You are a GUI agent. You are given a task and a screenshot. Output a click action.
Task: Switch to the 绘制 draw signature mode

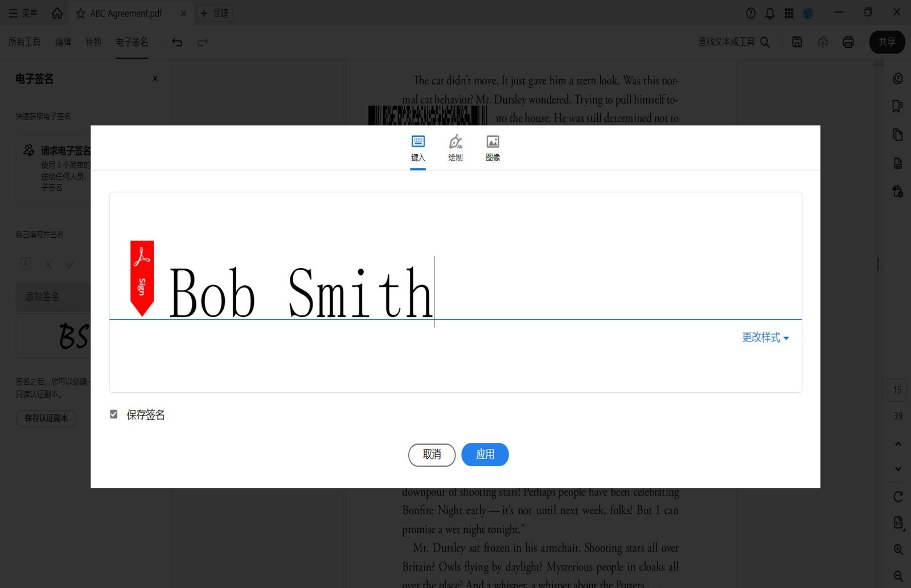click(455, 148)
